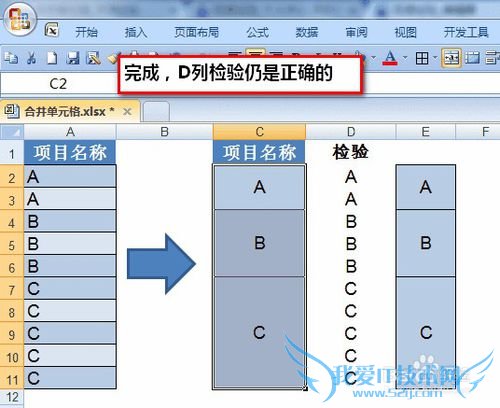Click cell D6 containing B
This screenshot has height=408, width=500.
coord(351,266)
